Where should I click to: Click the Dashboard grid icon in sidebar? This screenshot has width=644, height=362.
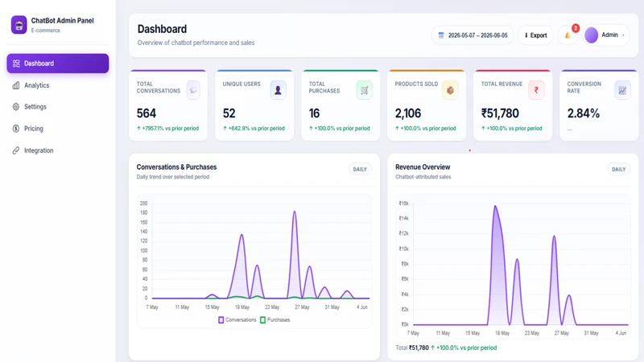tap(16, 64)
